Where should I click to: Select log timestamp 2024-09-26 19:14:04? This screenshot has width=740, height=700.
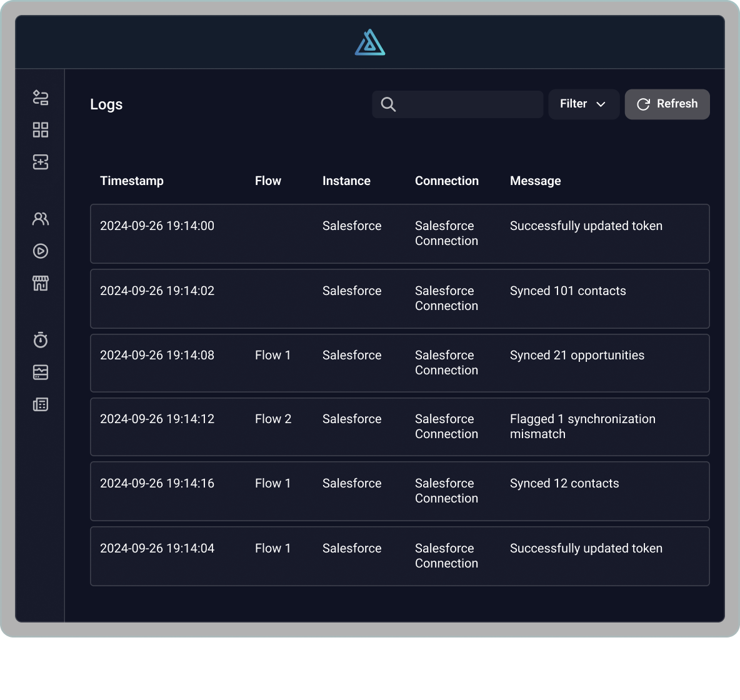157,548
